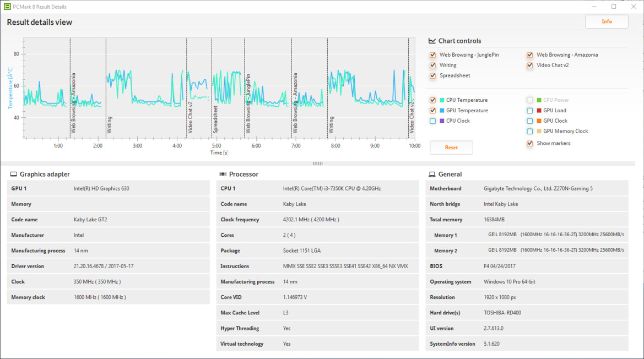The image size is (644, 359).
Task: Select the L3 Max Cache Level value
Action: pyautogui.click(x=285, y=313)
